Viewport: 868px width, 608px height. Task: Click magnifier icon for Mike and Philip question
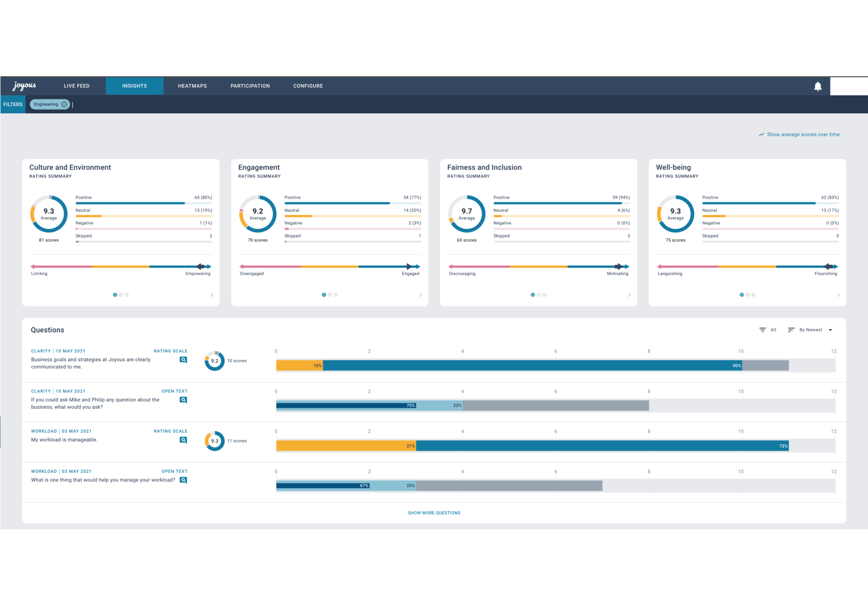(183, 400)
